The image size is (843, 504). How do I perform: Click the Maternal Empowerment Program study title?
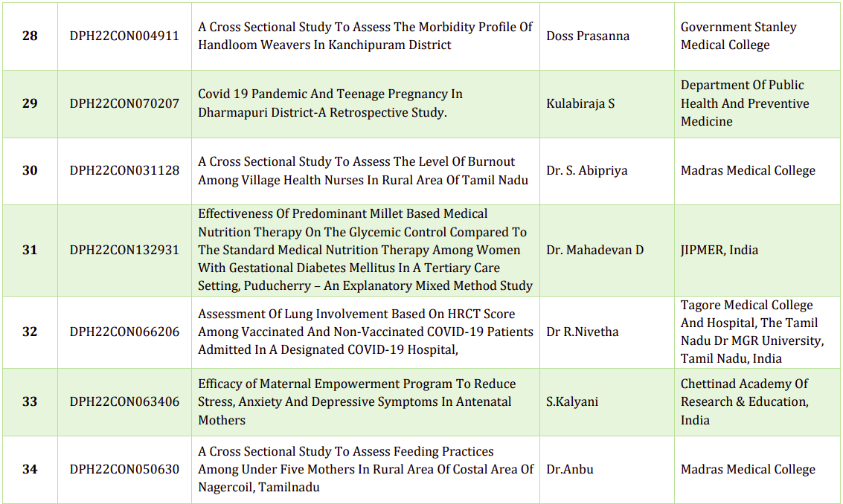[x=356, y=402]
